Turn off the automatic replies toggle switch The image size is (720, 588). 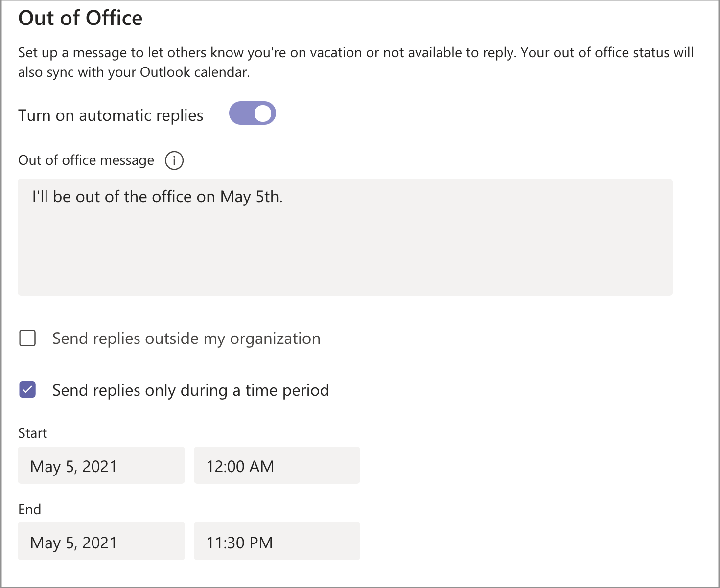pyautogui.click(x=253, y=113)
